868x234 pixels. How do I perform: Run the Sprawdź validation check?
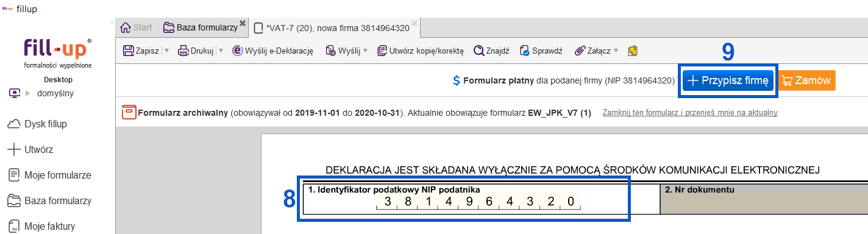(541, 51)
